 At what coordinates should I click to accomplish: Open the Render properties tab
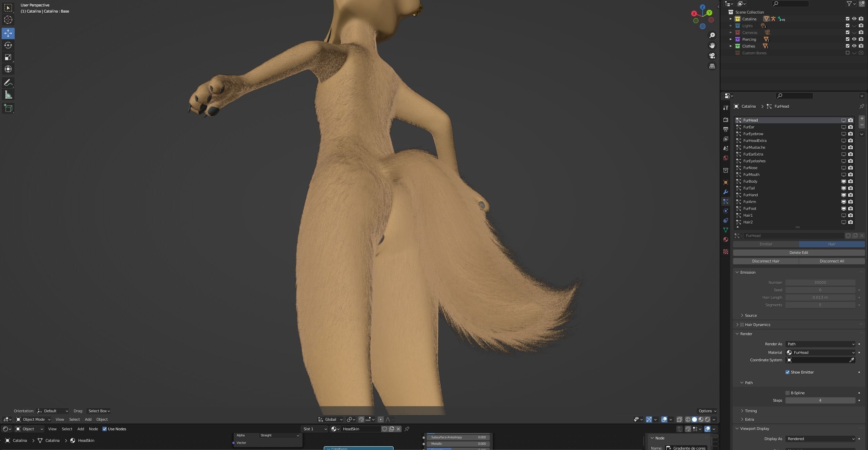click(x=726, y=120)
